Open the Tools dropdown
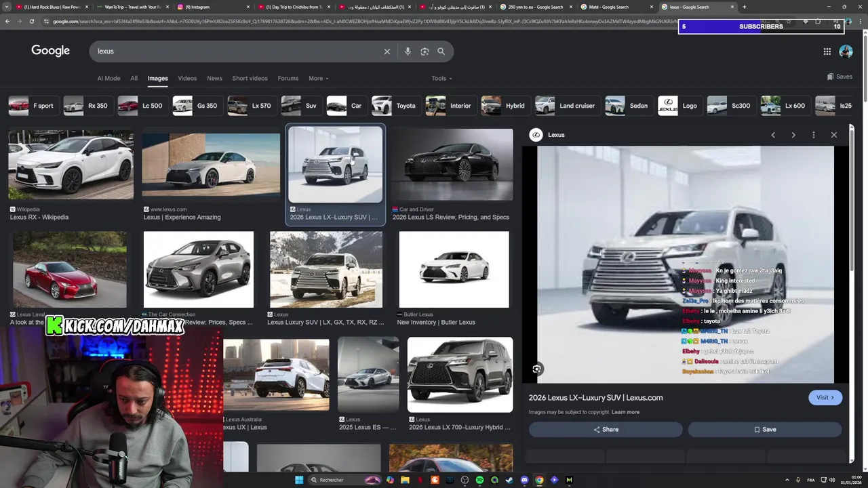Image resolution: width=868 pixels, height=488 pixels. click(441, 79)
